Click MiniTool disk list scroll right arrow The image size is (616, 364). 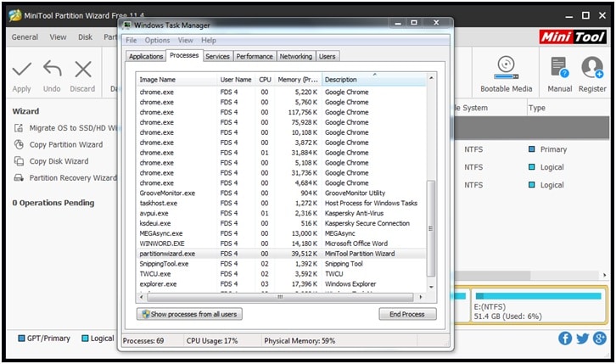click(605, 275)
